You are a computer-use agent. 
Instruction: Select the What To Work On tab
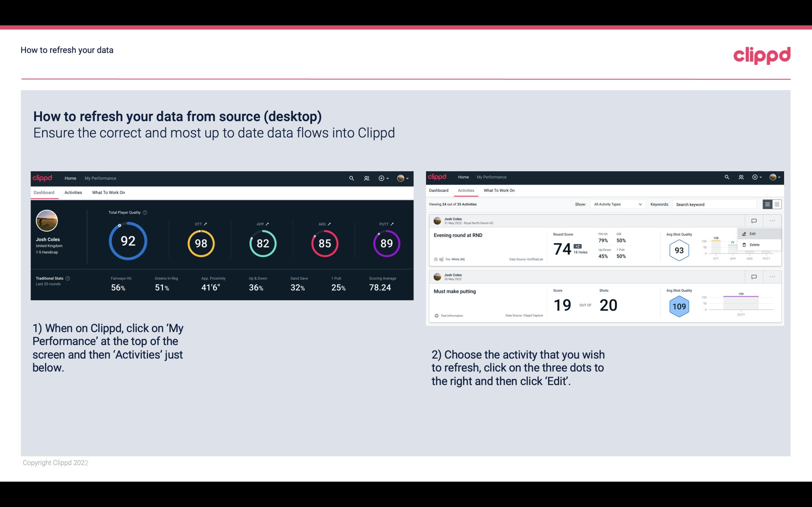[x=108, y=193]
